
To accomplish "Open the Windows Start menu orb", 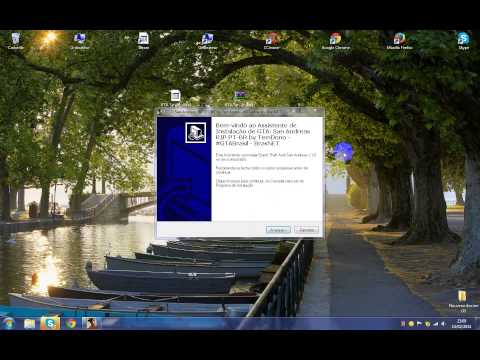I will click(9, 323).
